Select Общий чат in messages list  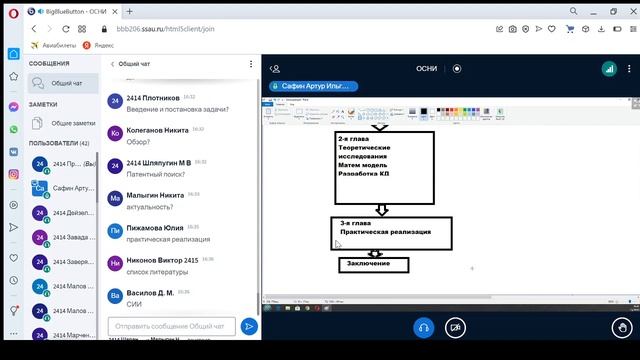(63, 83)
